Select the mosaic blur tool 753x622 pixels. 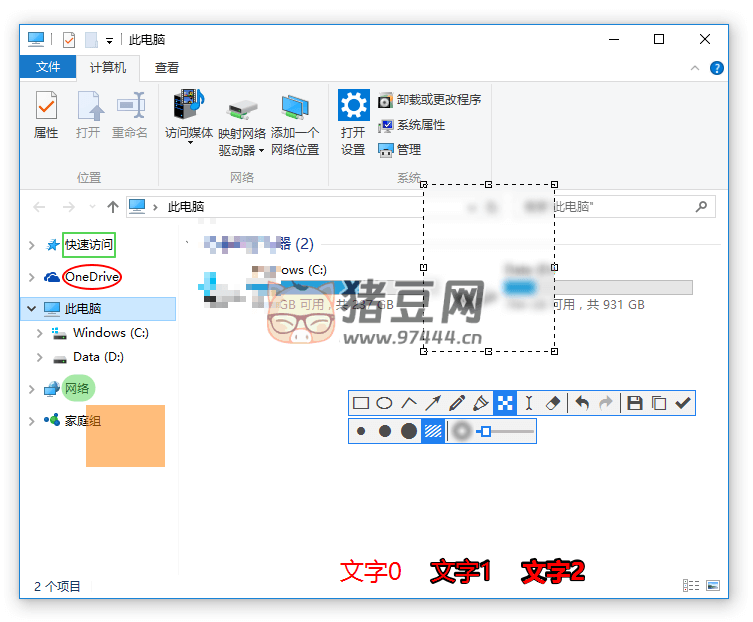click(505, 403)
